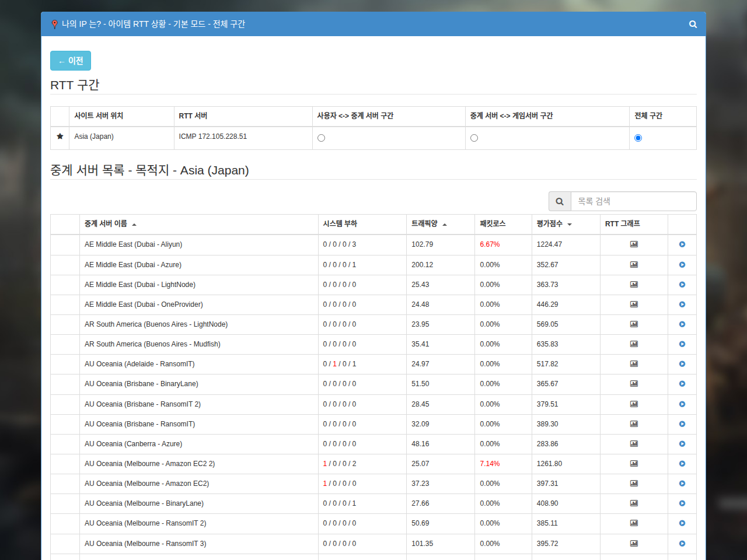747x560 pixels.
Task: Open RTT graph for Adelaide - RansomIT
Action: pos(634,364)
